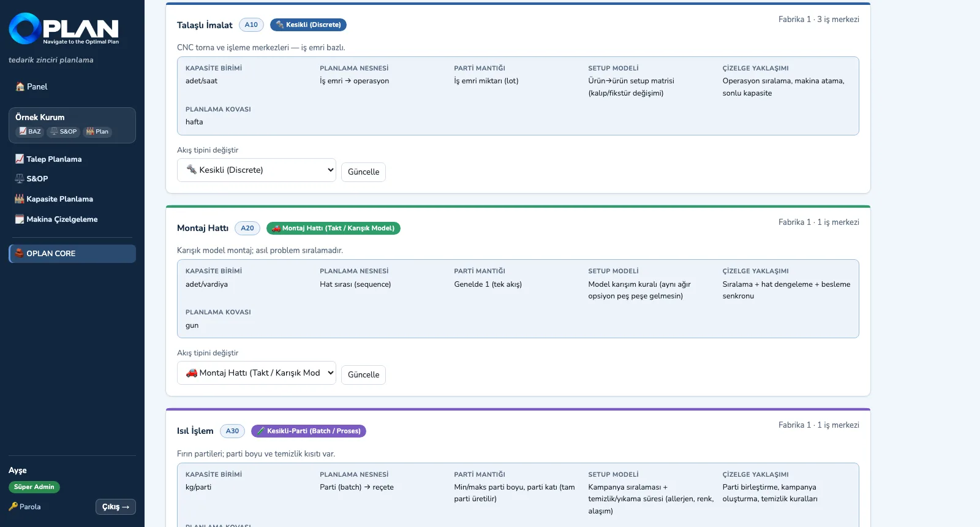Viewport: 980px width, 527px height.
Task: Click the Montaj Hattı card heading
Action: (x=203, y=228)
